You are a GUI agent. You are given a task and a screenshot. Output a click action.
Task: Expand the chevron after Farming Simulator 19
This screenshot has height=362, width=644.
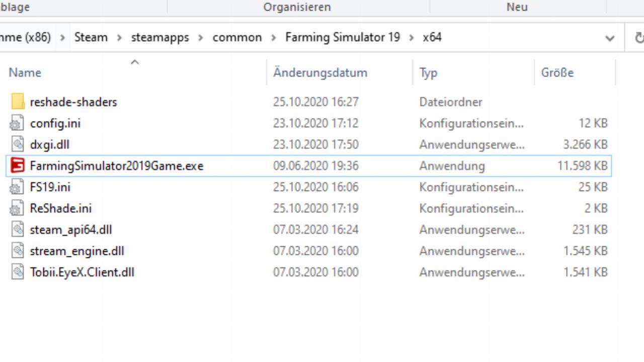pos(412,38)
